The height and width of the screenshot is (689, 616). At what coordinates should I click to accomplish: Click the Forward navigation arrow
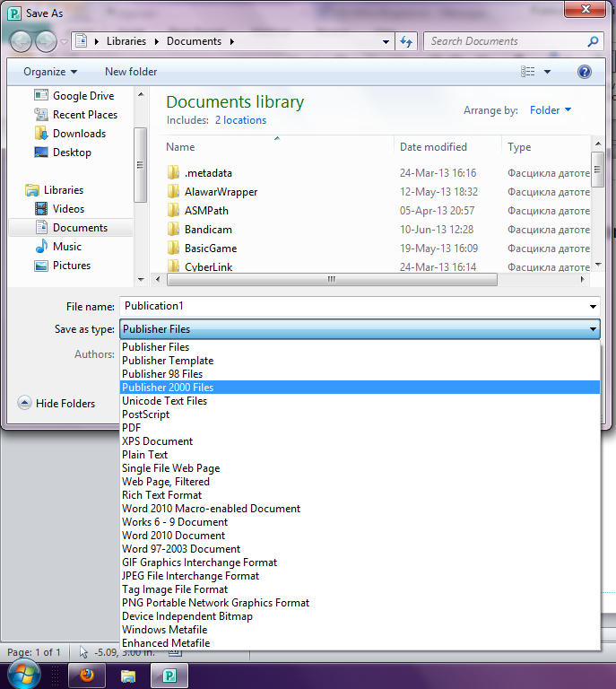[46, 42]
